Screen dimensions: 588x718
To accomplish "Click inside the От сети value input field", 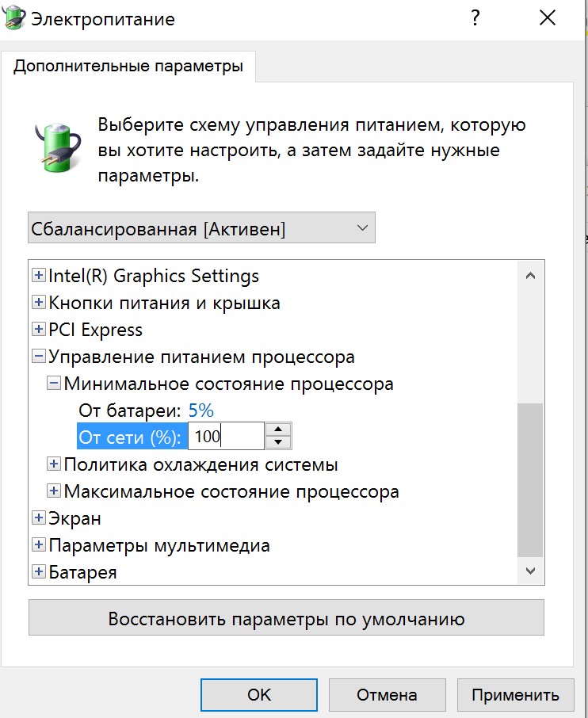I will tap(226, 436).
